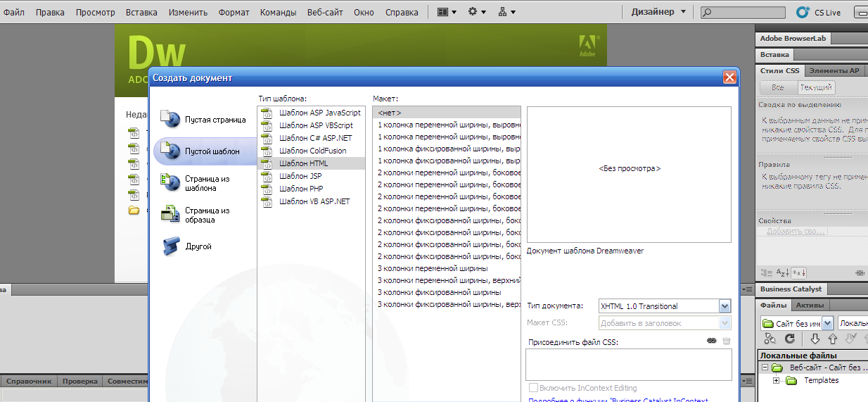
Task: Switch to the Справочник tab at bottom
Action: [x=30, y=381]
